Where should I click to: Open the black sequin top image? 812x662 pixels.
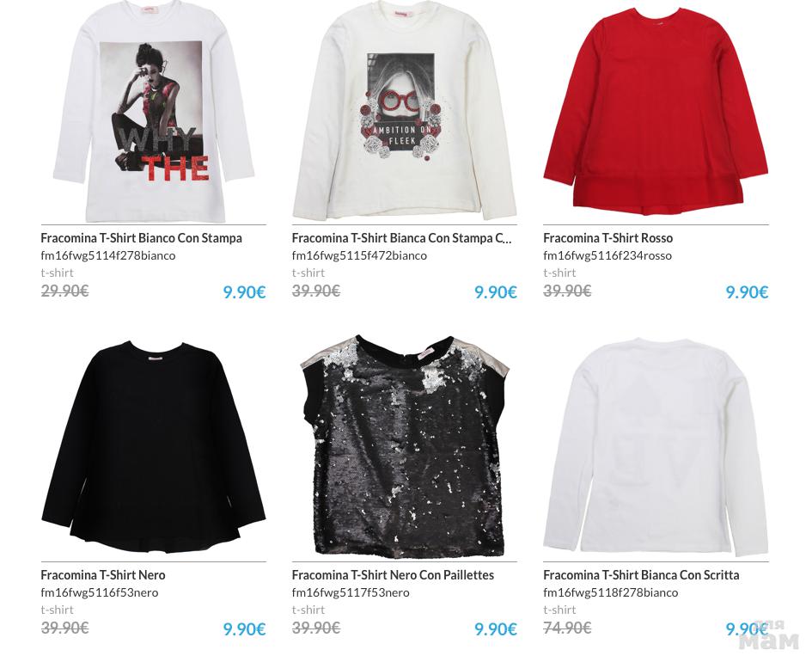[405, 445]
